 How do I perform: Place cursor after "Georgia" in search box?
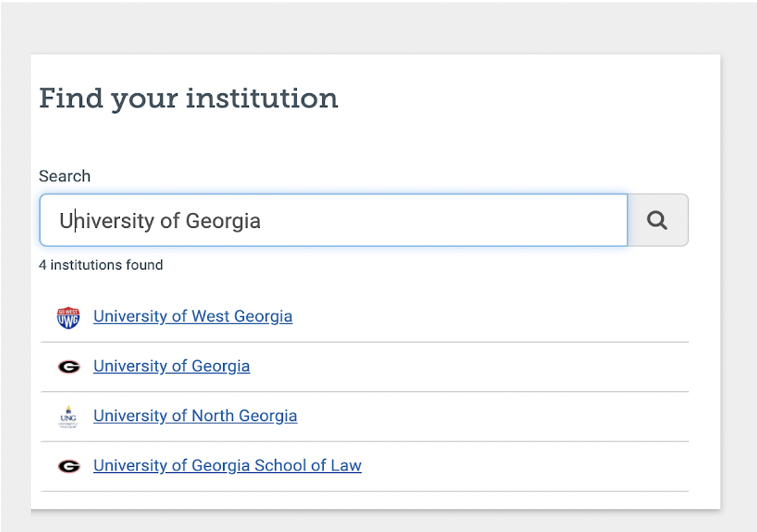(262, 221)
